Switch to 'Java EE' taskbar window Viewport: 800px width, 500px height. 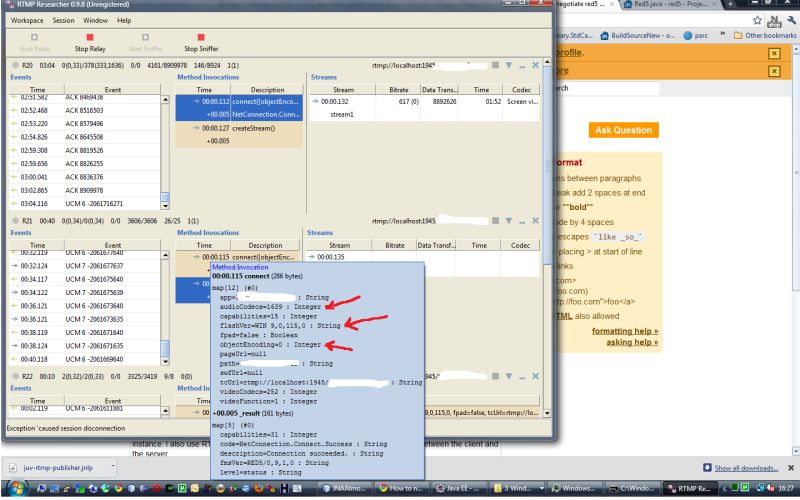click(x=457, y=488)
